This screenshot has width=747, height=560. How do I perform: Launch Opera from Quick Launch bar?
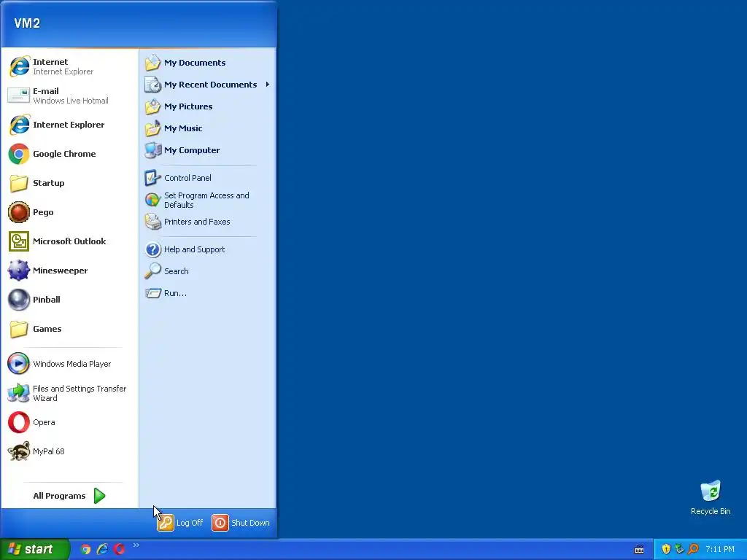tap(119, 549)
